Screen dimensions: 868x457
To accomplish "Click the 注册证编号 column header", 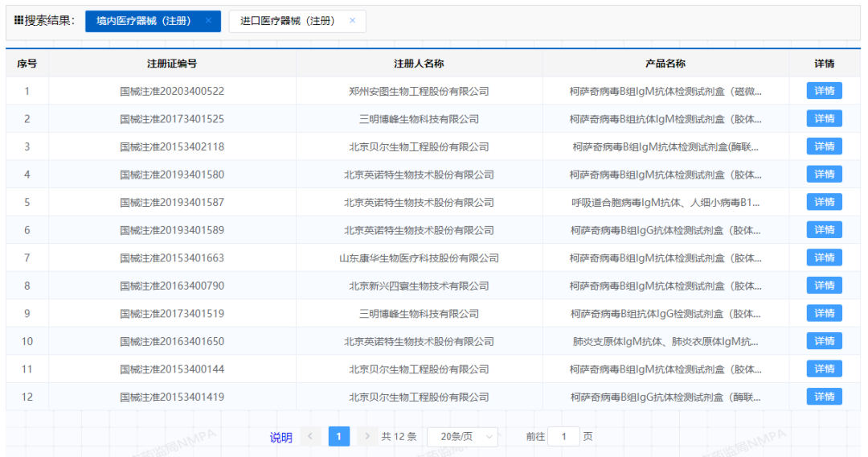I will point(172,64).
